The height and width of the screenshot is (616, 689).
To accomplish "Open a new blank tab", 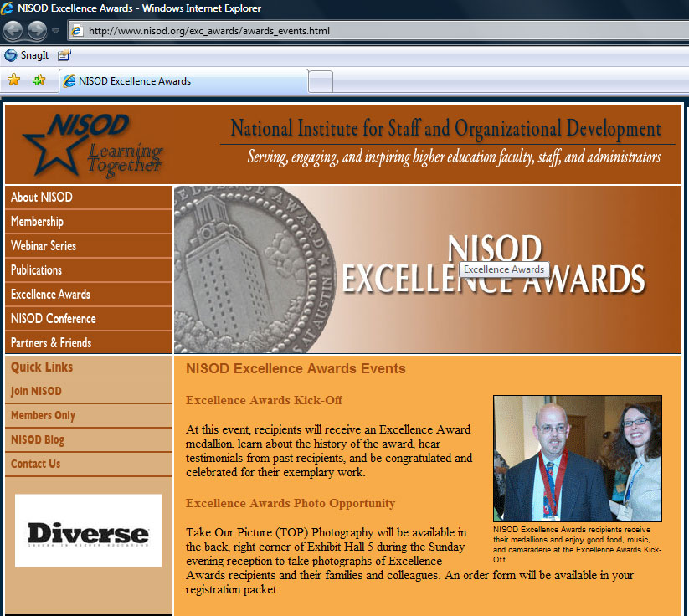I will [321, 82].
